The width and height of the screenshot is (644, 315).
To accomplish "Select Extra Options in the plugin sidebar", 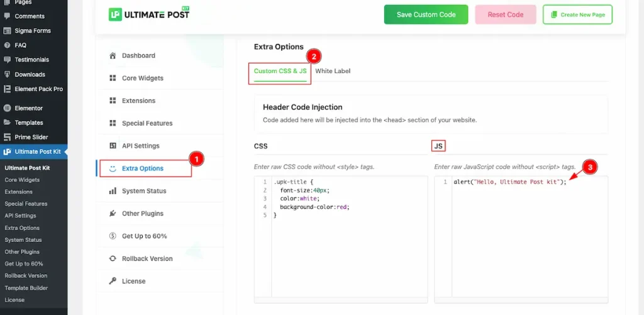I will pyautogui.click(x=143, y=169).
